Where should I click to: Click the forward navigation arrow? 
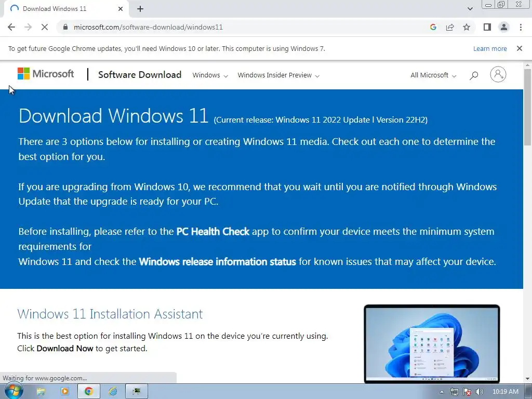click(x=28, y=27)
